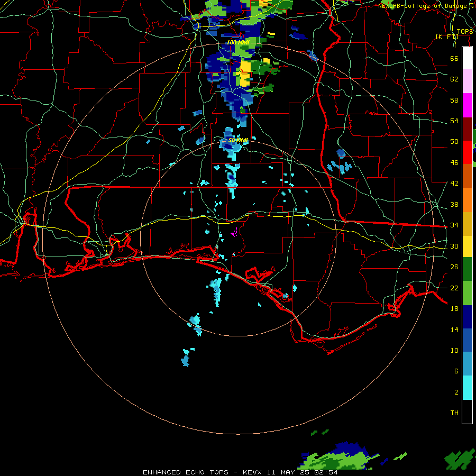Click the navy blue legend swatch

pyautogui.click(x=467, y=317)
